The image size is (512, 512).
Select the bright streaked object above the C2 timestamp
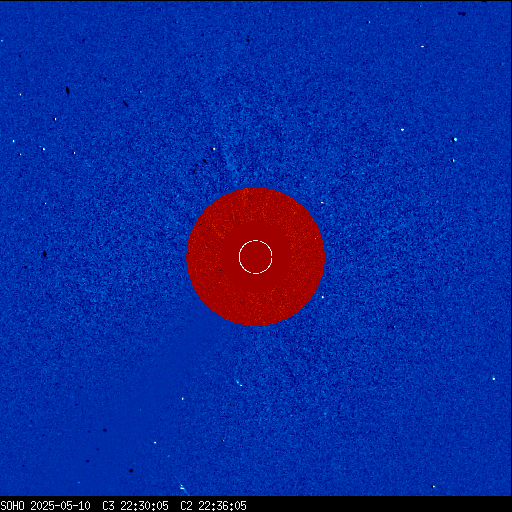(183, 488)
